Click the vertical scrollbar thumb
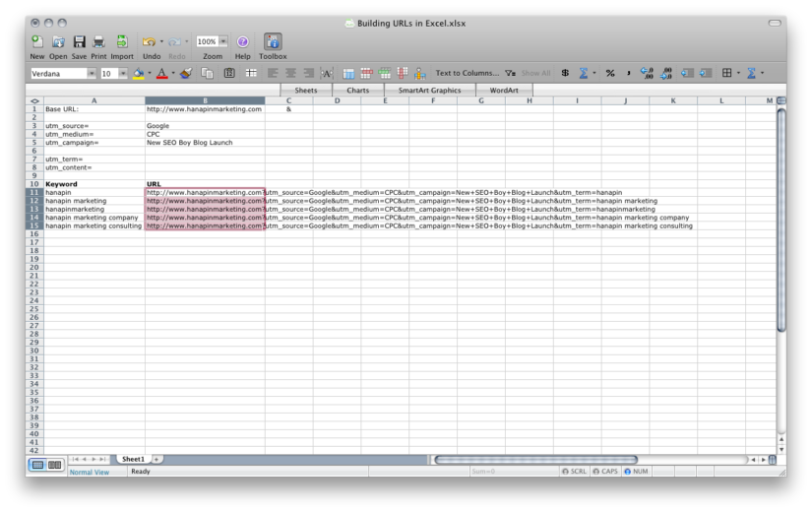812x512 pixels. [x=781, y=220]
